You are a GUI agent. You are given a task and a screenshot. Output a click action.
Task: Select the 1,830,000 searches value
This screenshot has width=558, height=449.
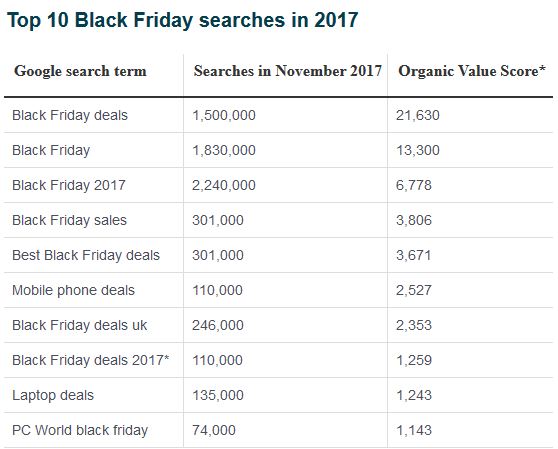pyautogui.click(x=224, y=150)
